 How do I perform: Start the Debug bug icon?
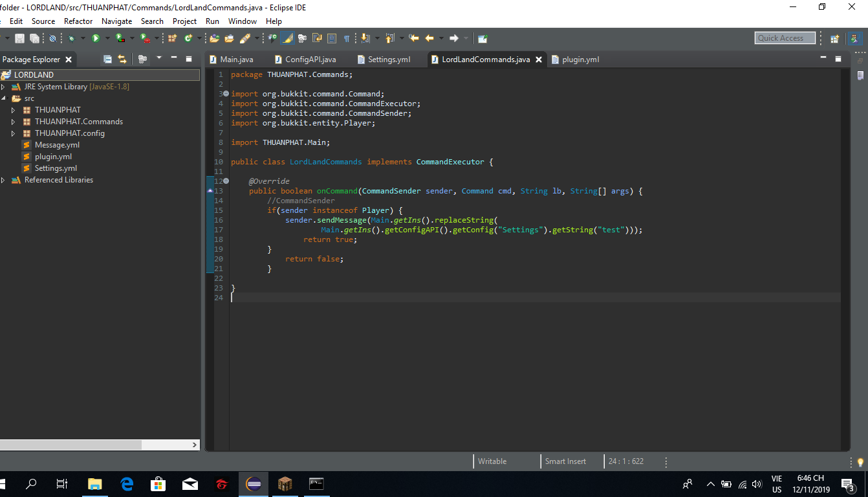[71, 38]
